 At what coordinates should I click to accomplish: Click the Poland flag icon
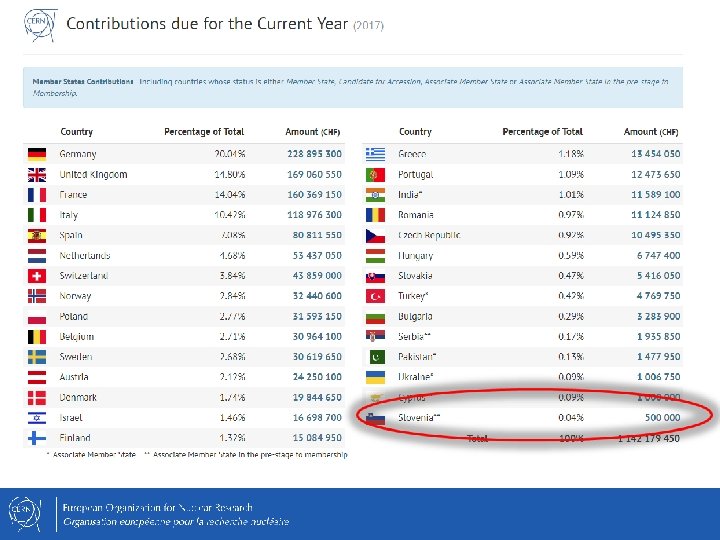click(x=37, y=317)
